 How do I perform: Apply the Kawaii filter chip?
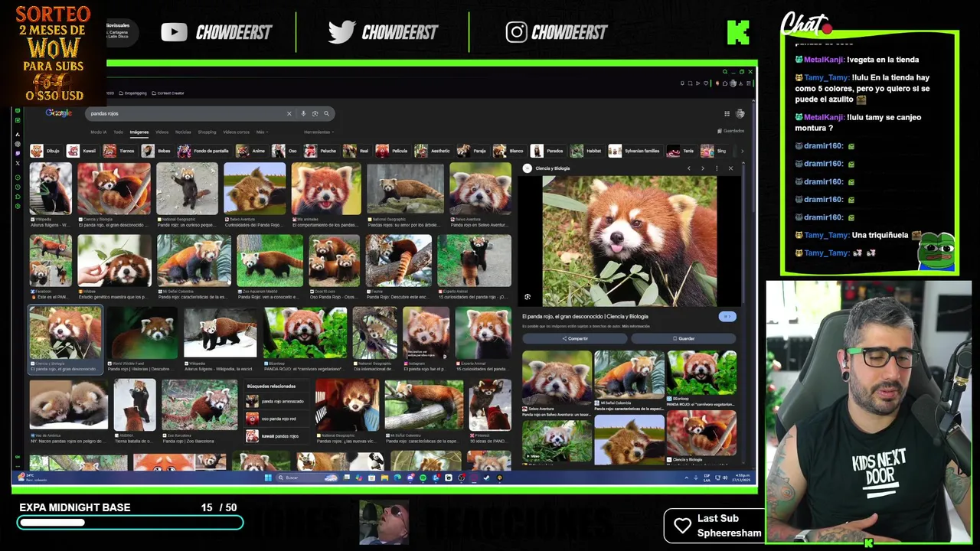click(82, 151)
